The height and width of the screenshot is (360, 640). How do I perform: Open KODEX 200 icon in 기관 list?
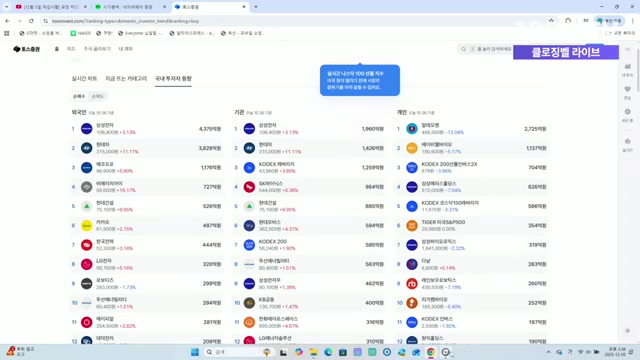pyautogui.click(x=249, y=245)
